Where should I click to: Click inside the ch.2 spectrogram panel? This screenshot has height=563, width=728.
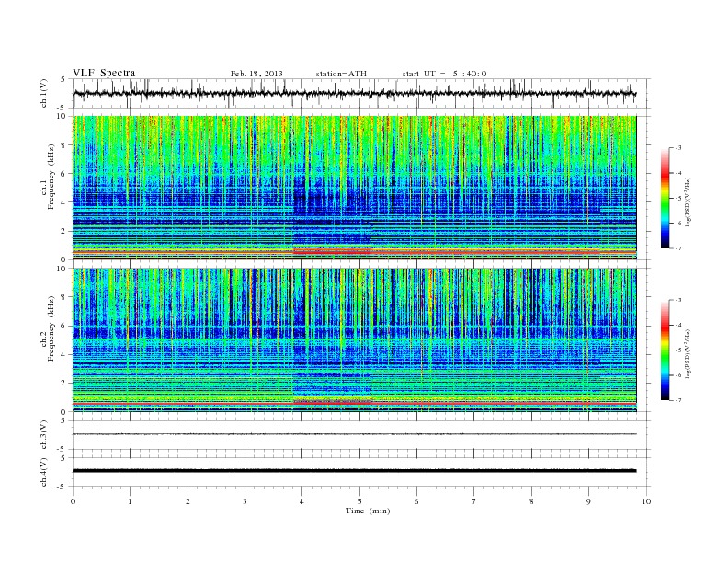pos(354,340)
